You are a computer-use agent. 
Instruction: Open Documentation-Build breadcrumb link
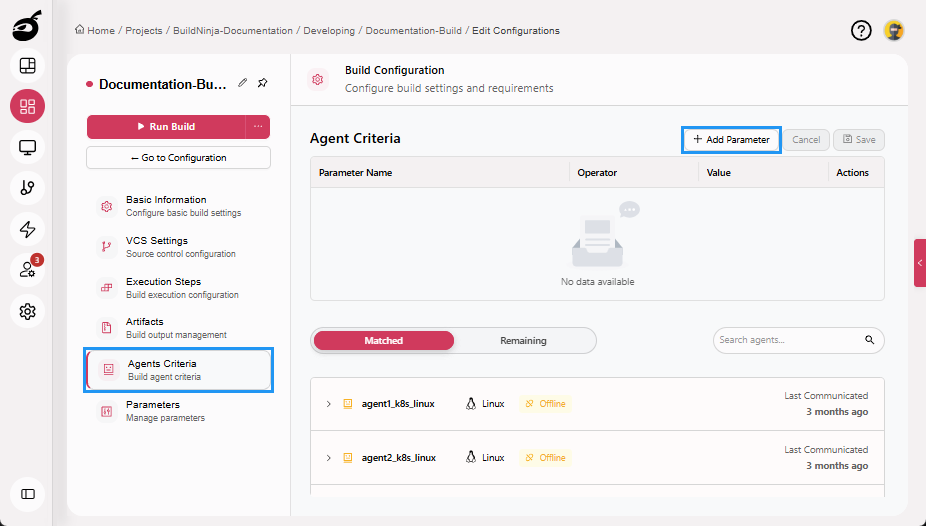pyautogui.click(x=413, y=30)
